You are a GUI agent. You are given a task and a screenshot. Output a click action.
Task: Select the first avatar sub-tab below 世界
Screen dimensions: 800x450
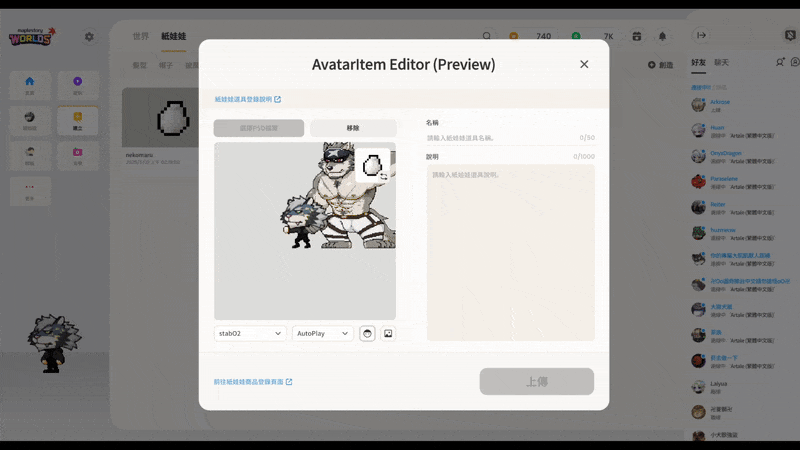(139, 65)
